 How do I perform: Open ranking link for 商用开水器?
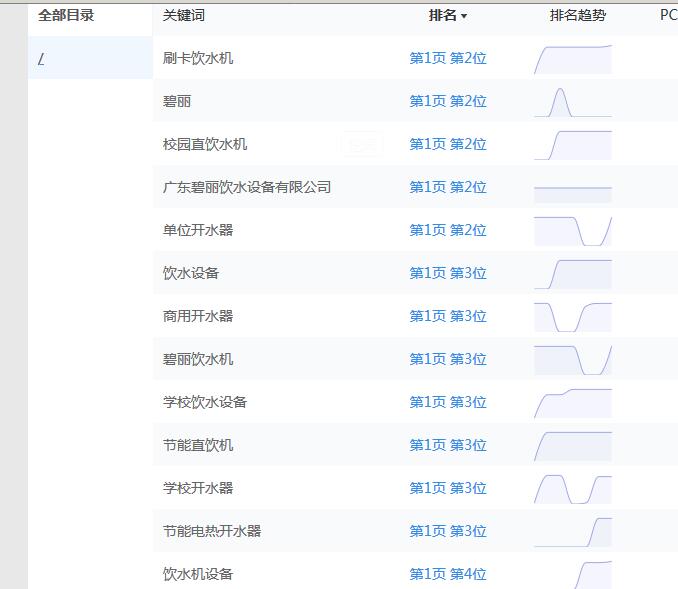point(448,316)
